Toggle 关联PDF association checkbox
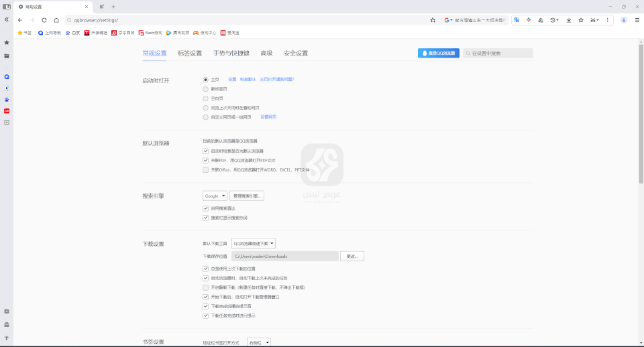This screenshot has width=644, height=347. tap(205, 160)
